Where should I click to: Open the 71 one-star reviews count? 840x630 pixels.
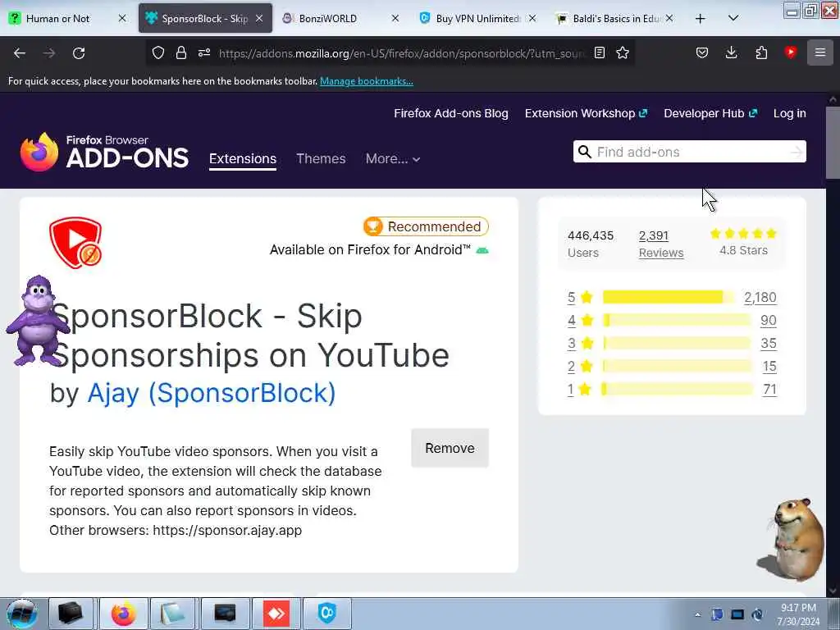[769, 390]
